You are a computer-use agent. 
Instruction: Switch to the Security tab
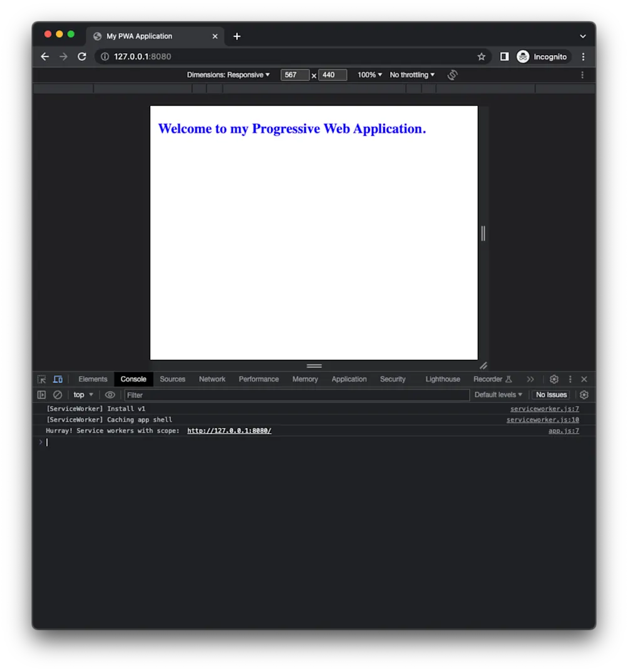(x=393, y=379)
